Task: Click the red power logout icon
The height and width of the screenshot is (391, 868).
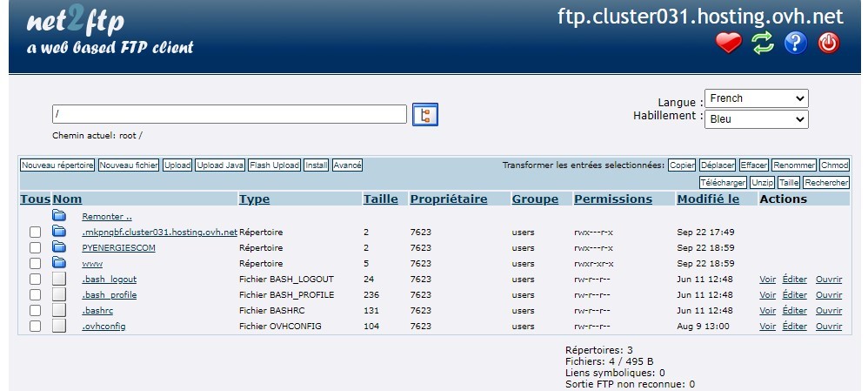Action: coord(829,43)
